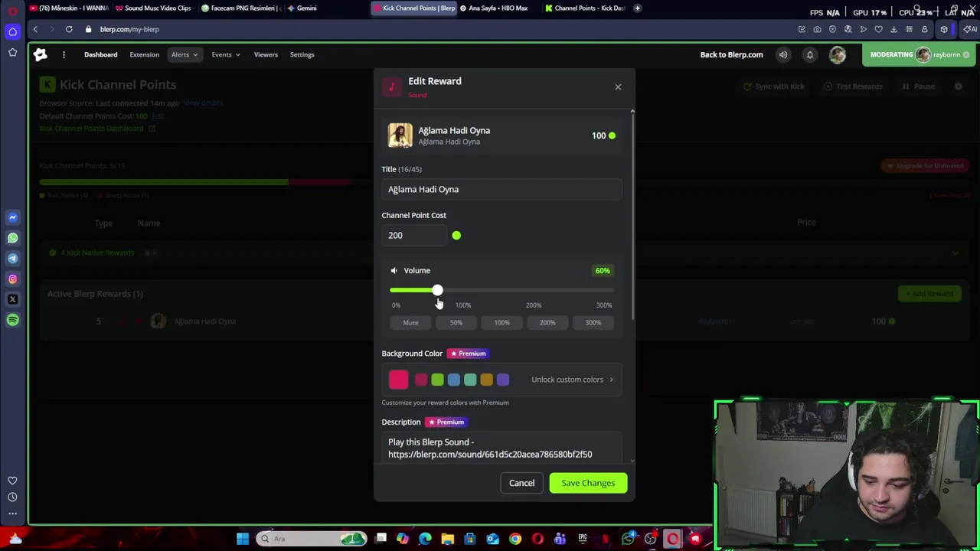Screen dimensions: 980x551
Task: Switch to Channel Points Kick Dashboard tab
Action: point(586,8)
